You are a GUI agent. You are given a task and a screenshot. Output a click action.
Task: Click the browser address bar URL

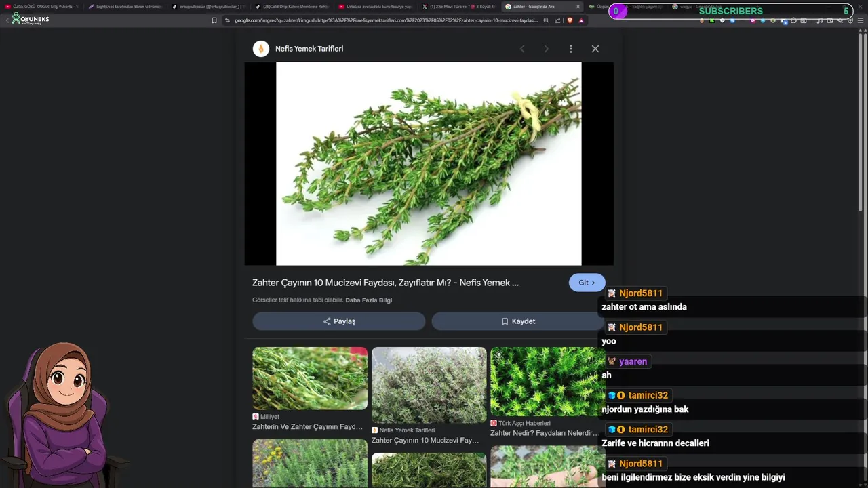click(x=386, y=20)
